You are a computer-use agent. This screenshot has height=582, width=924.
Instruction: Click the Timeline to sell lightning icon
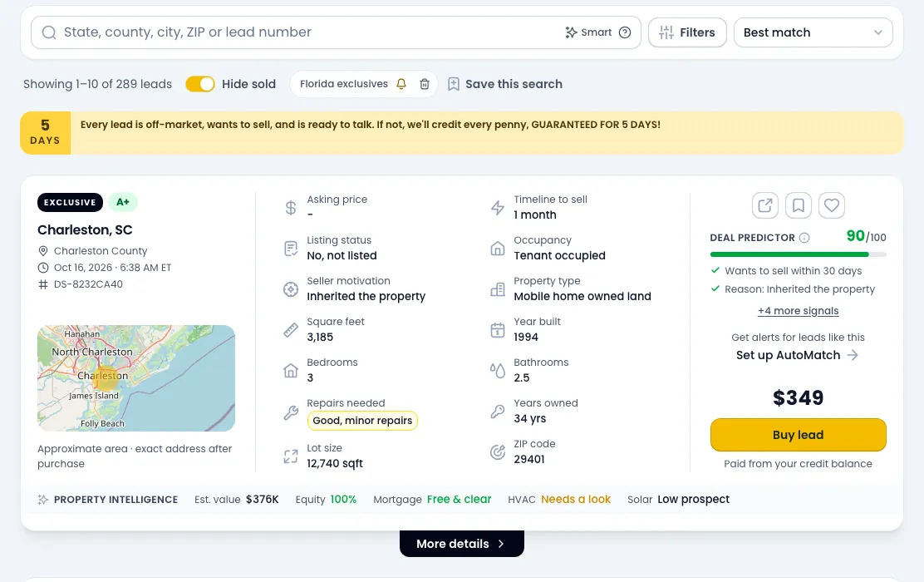point(498,208)
